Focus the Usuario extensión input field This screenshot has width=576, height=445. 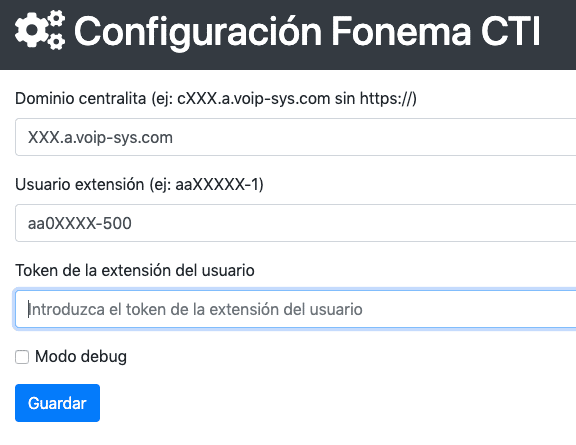coord(295,223)
